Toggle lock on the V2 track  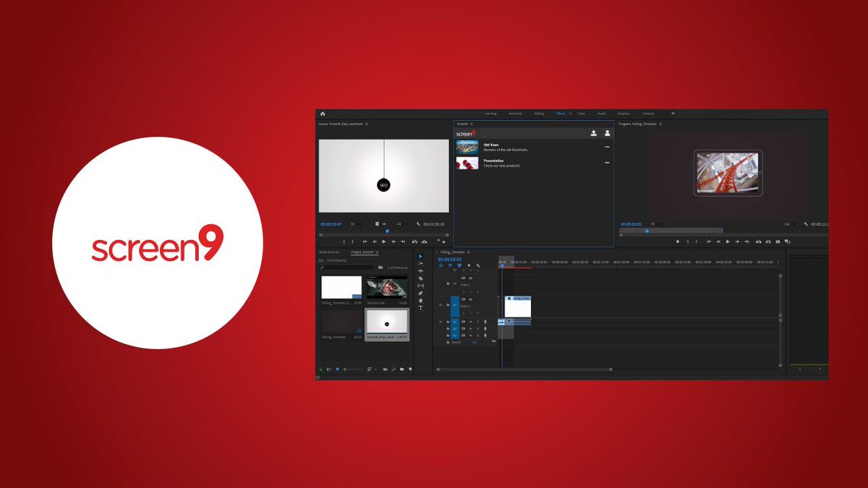click(x=448, y=283)
